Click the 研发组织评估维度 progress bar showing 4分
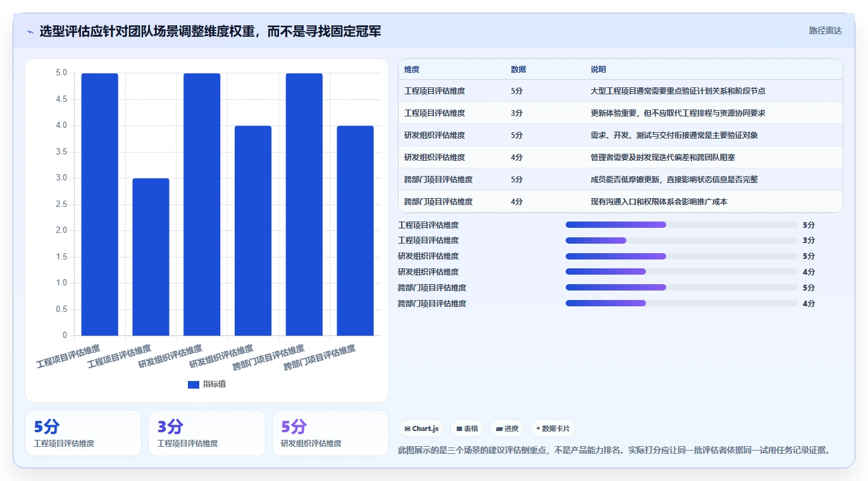This screenshot has width=868, height=481. [x=681, y=272]
